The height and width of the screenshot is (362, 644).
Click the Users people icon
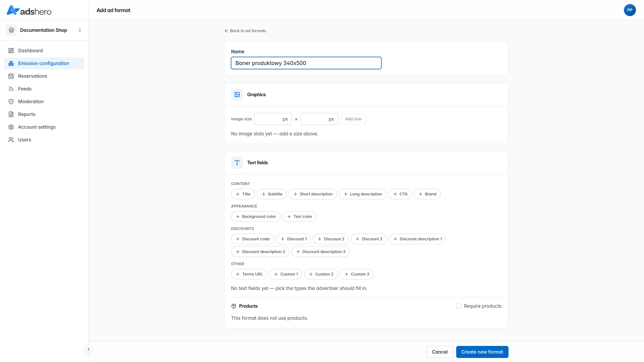(x=11, y=140)
